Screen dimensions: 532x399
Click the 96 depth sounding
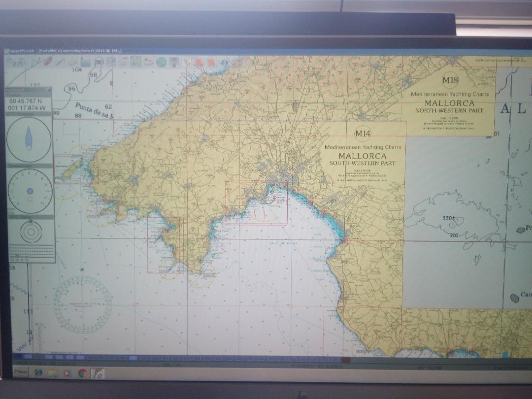click(x=71, y=89)
